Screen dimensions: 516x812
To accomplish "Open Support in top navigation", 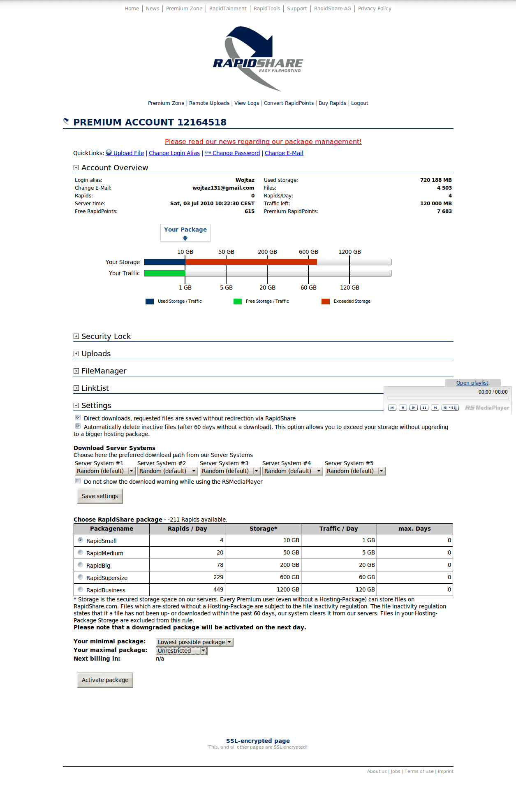I will pyautogui.click(x=297, y=8).
